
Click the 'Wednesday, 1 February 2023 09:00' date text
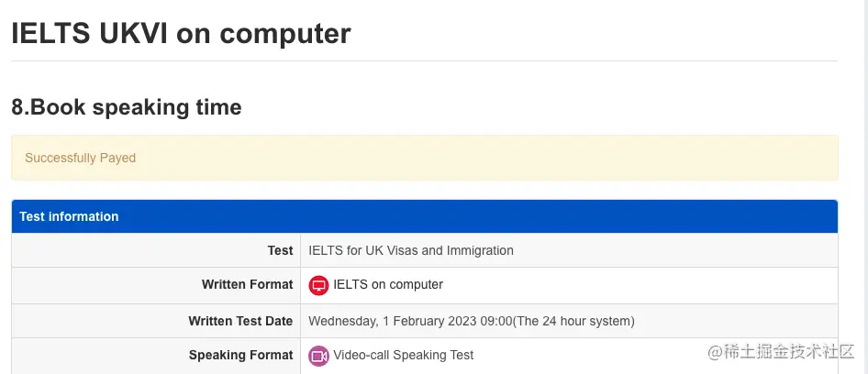(x=410, y=321)
